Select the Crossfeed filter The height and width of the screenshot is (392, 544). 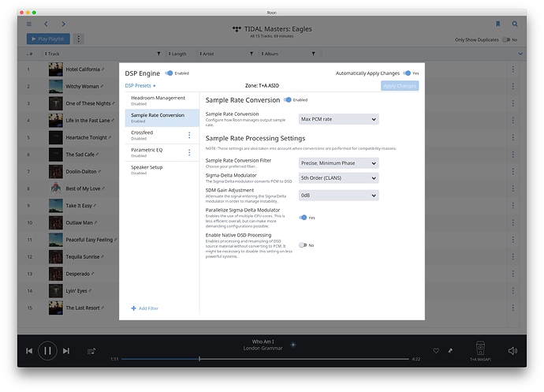pos(162,135)
